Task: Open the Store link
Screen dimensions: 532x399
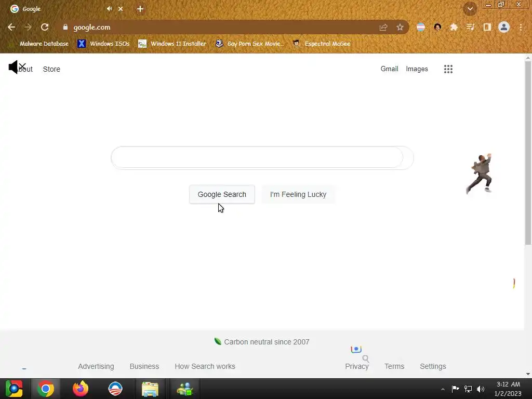Action: tap(51, 69)
